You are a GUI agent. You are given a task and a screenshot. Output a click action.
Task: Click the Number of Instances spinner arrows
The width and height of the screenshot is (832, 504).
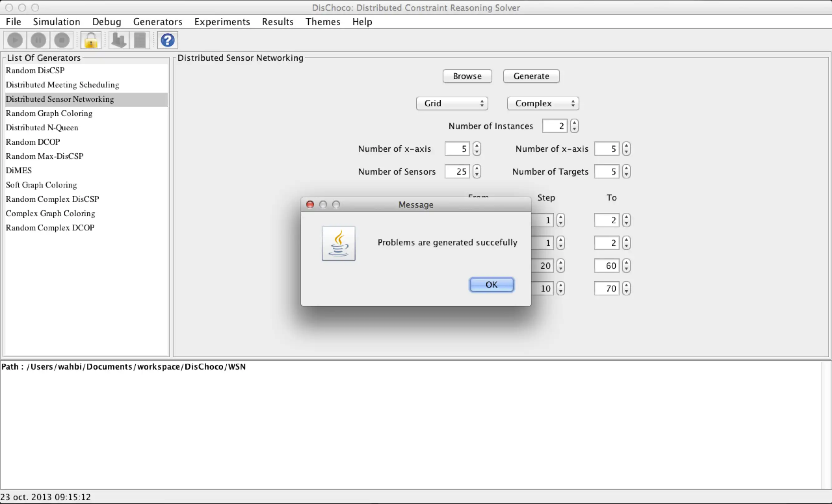(574, 126)
